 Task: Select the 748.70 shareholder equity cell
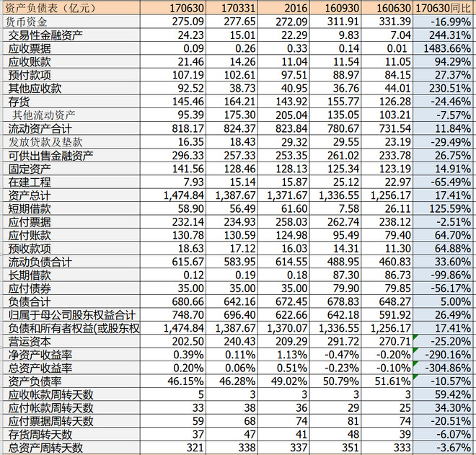coord(173,315)
